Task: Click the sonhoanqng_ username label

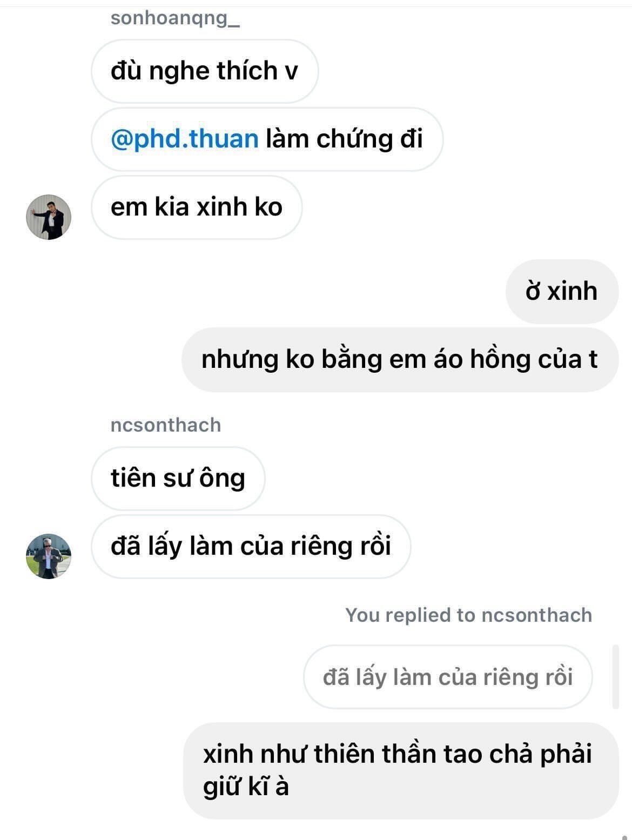Action: [175, 18]
